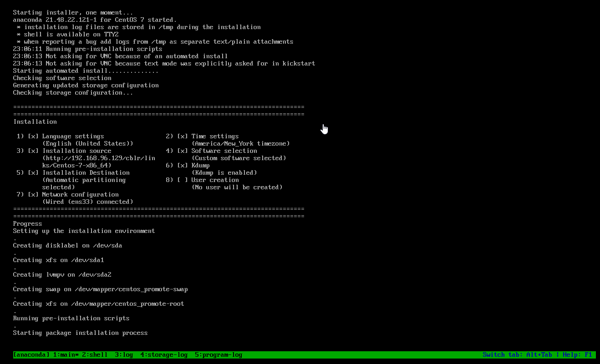Select the 'Time settings' option text
Screen dimensions: 600x364
(x=215, y=136)
